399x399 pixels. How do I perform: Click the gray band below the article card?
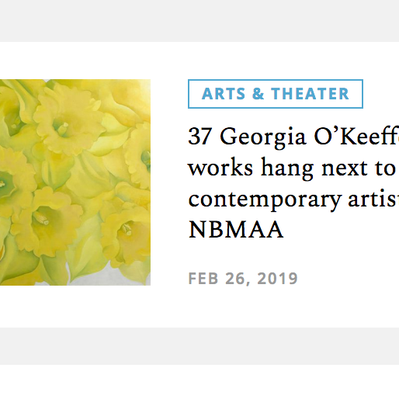(x=199, y=346)
